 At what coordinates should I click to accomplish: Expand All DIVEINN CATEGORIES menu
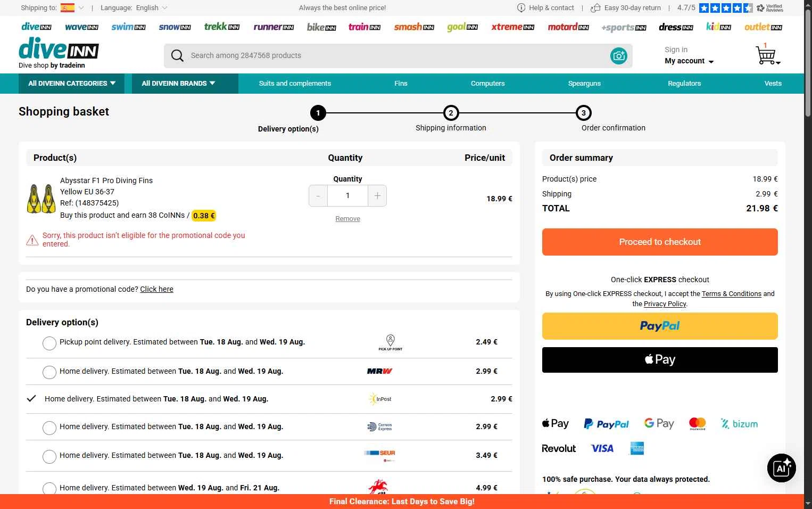tap(72, 84)
